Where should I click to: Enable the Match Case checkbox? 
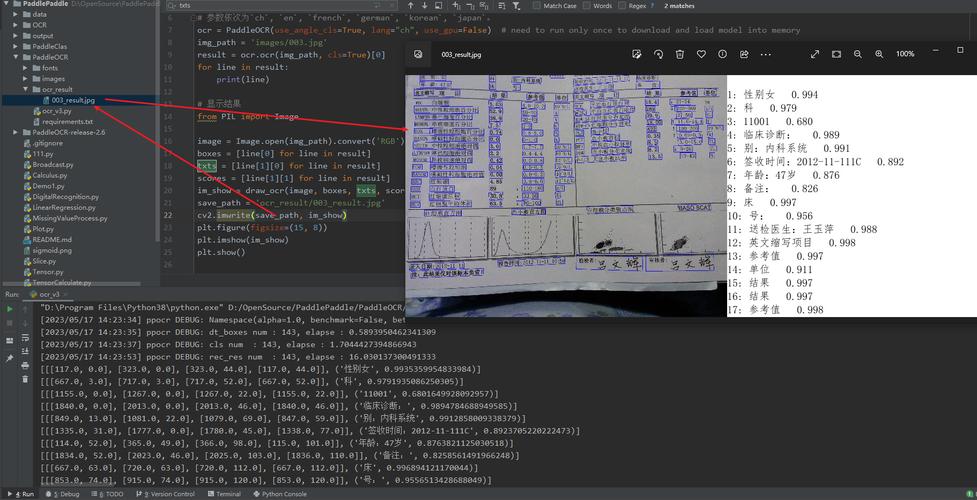click(536, 6)
